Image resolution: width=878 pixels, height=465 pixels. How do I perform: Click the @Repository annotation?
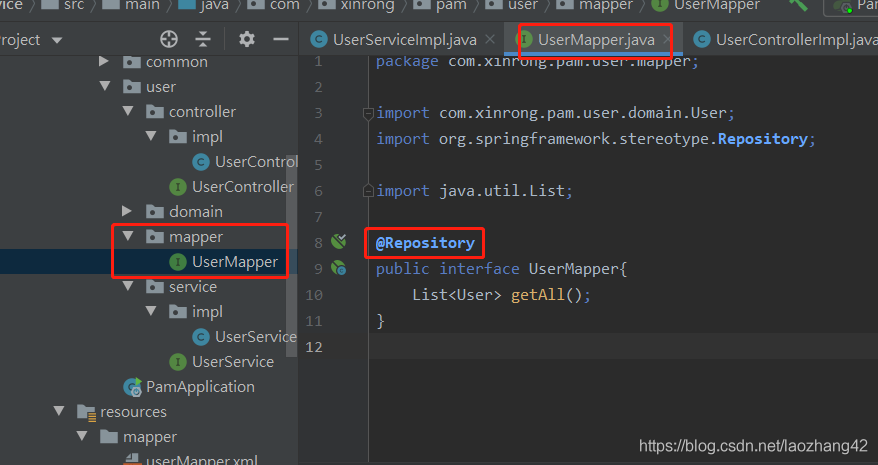425,243
